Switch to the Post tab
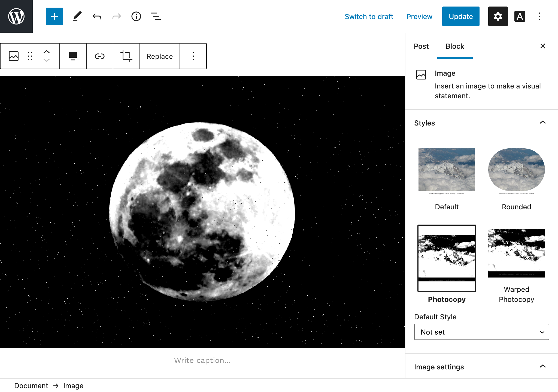Screen dimensions: 558x392 (421, 46)
